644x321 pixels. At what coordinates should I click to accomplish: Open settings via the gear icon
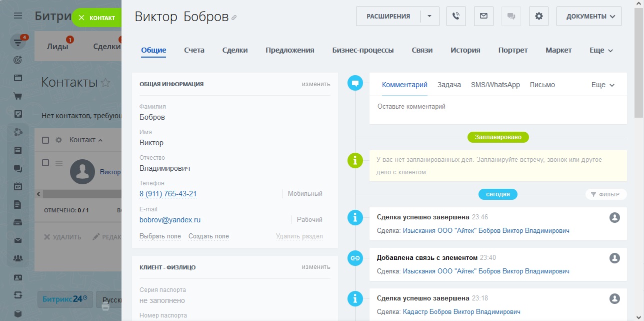[538, 16]
